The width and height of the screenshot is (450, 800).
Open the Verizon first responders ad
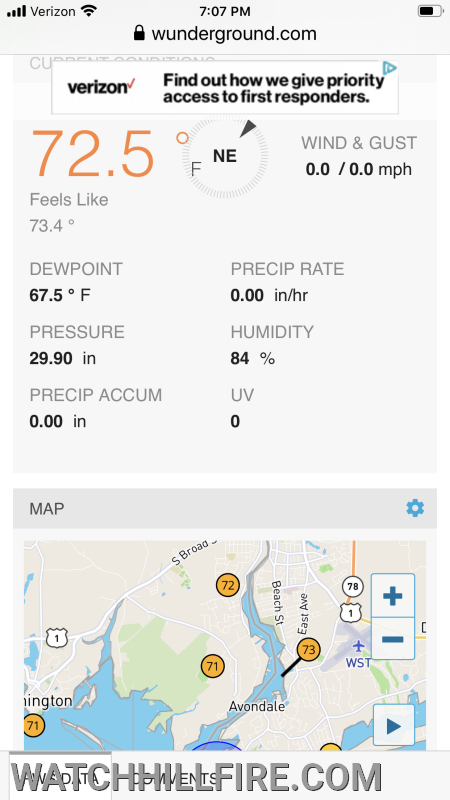tap(225, 88)
